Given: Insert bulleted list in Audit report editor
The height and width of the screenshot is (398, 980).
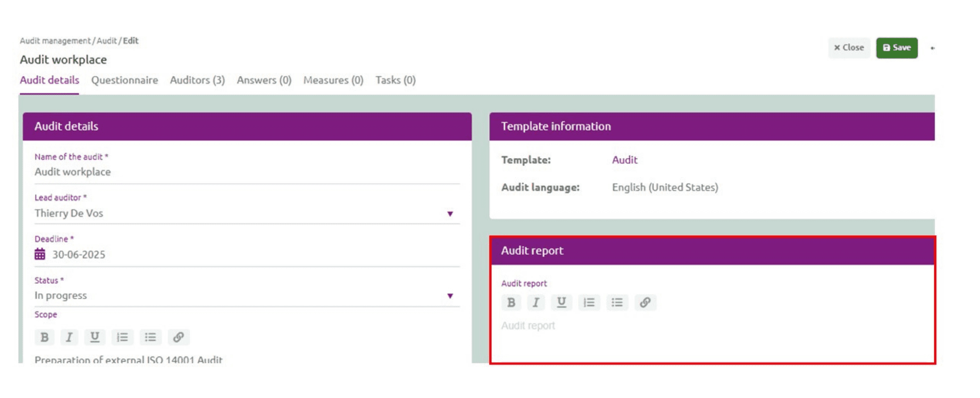Looking at the screenshot, I should coord(617,302).
